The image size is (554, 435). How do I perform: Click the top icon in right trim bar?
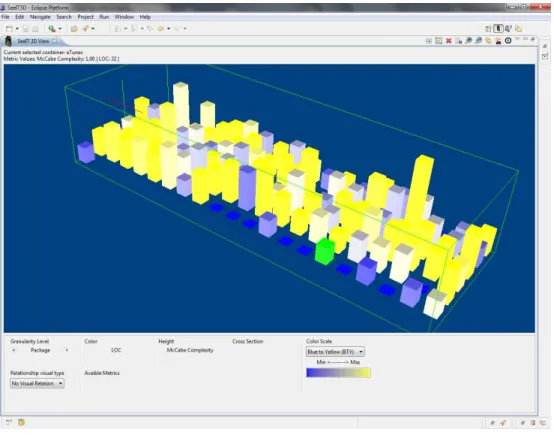tap(545, 46)
